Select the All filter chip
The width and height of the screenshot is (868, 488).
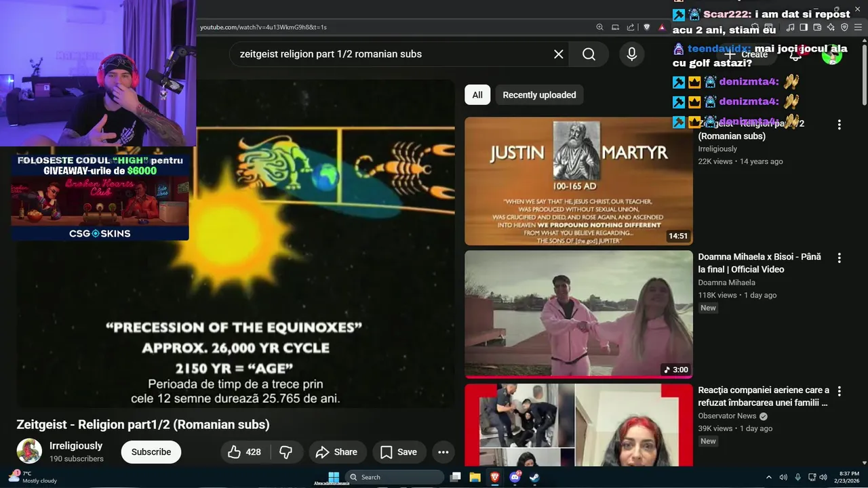coord(477,95)
